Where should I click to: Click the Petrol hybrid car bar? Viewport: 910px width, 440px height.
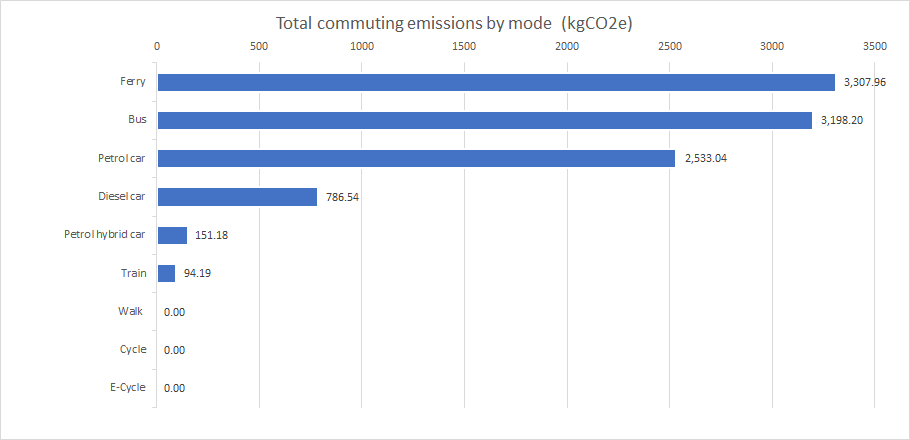pyautogui.click(x=172, y=235)
